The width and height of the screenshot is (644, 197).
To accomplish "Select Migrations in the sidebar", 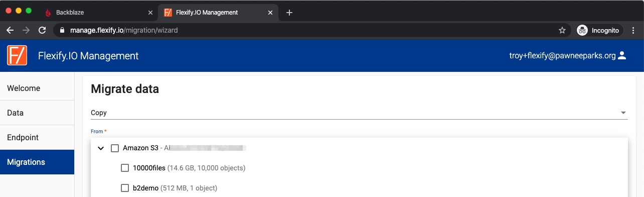I will 37,162.
